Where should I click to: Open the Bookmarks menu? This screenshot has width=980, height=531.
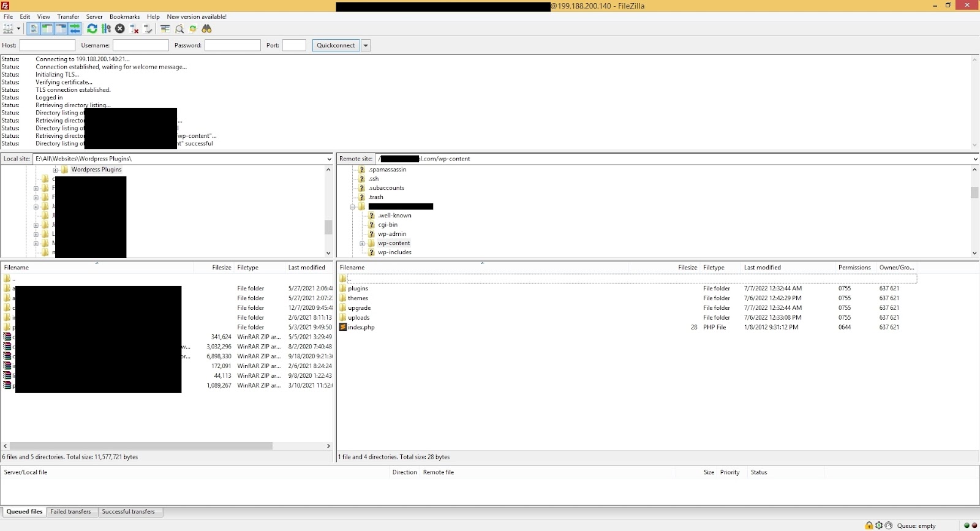tap(125, 17)
